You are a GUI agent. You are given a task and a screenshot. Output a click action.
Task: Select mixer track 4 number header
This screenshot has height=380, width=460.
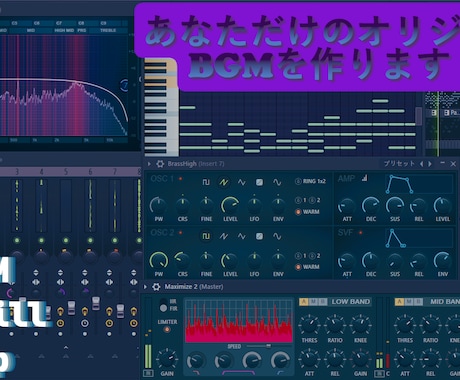coord(41,172)
